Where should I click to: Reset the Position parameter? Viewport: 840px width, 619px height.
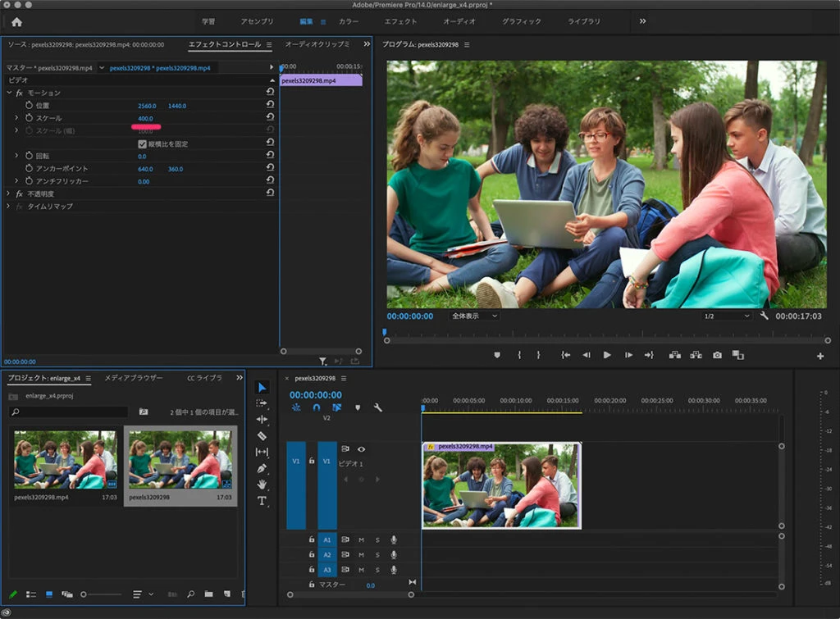click(x=270, y=106)
